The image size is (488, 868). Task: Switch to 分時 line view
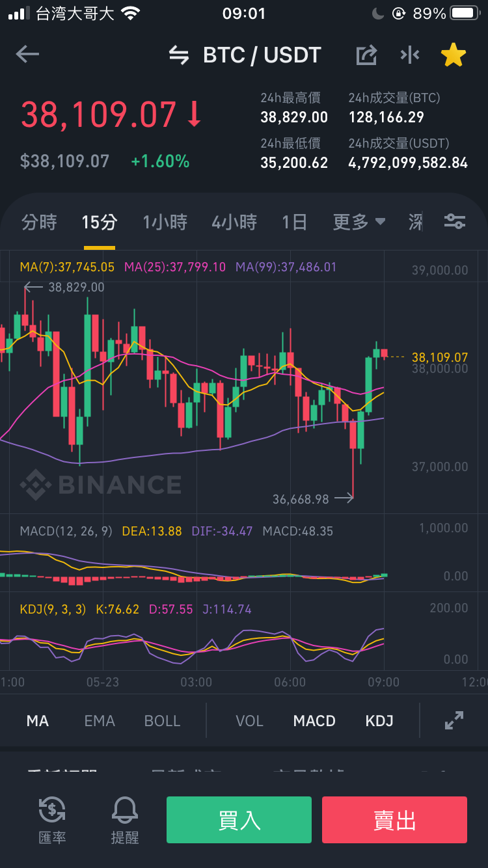click(39, 222)
